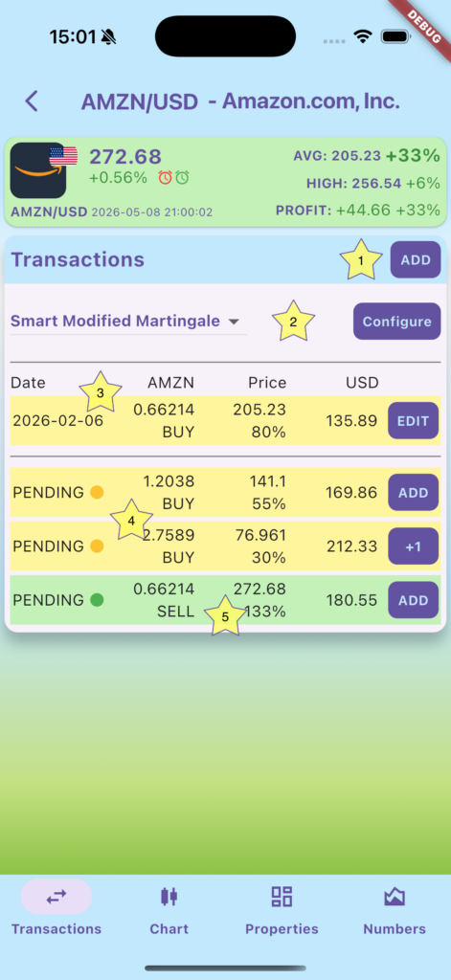This screenshot has width=451, height=980.
Task: Add a new transaction from Transactions header
Action: (416, 260)
